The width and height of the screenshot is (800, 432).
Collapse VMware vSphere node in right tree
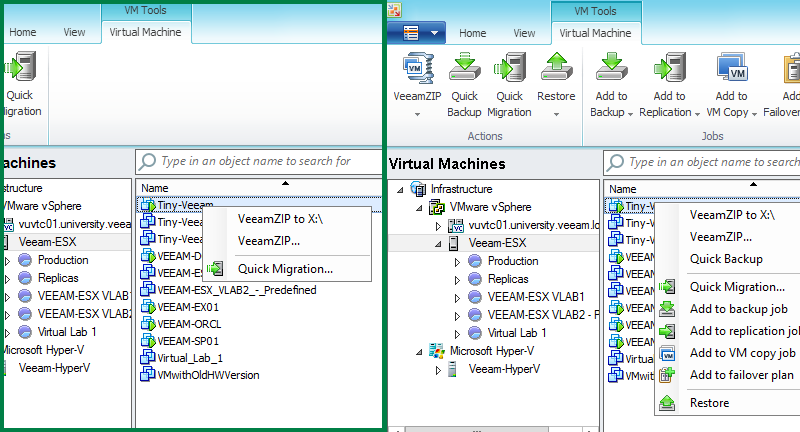(419, 208)
